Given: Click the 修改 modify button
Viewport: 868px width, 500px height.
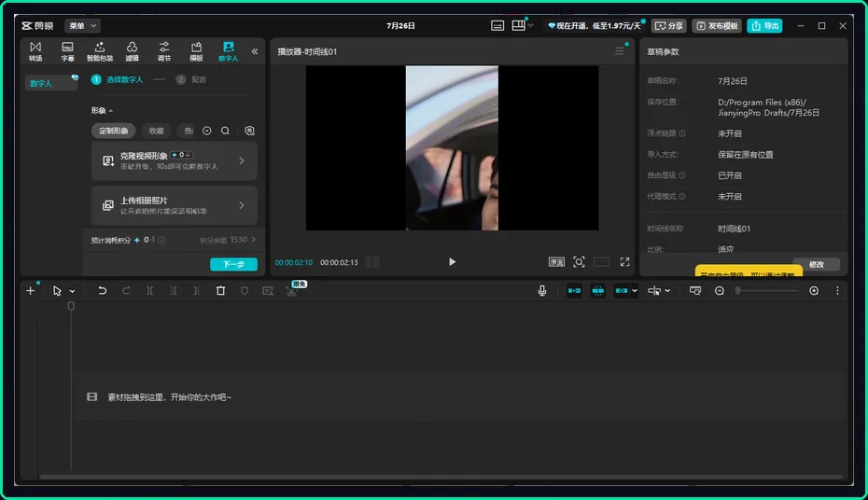Looking at the screenshot, I should pyautogui.click(x=817, y=264).
